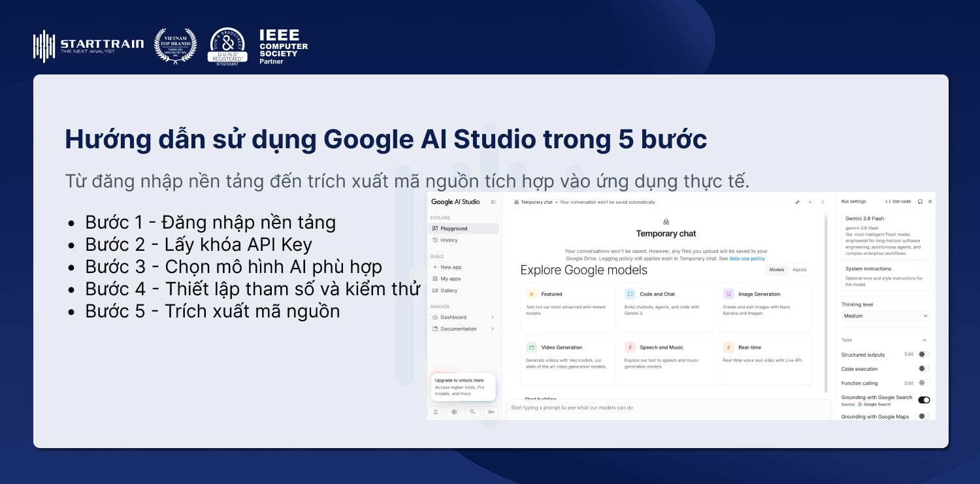The image size is (980, 484).
Task: Expand the Dashboard chevron
Action: (x=492, y=317)
